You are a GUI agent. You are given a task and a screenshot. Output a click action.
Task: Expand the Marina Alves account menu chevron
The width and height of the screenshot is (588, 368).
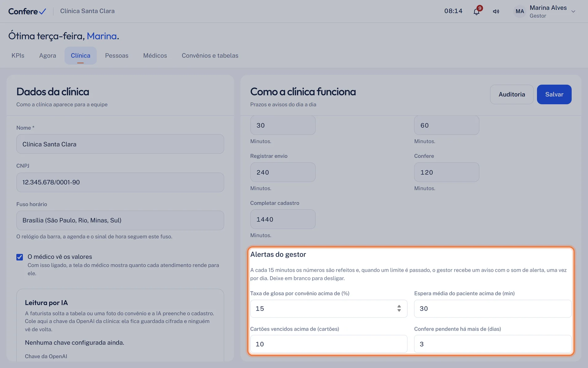pos(573,11)
